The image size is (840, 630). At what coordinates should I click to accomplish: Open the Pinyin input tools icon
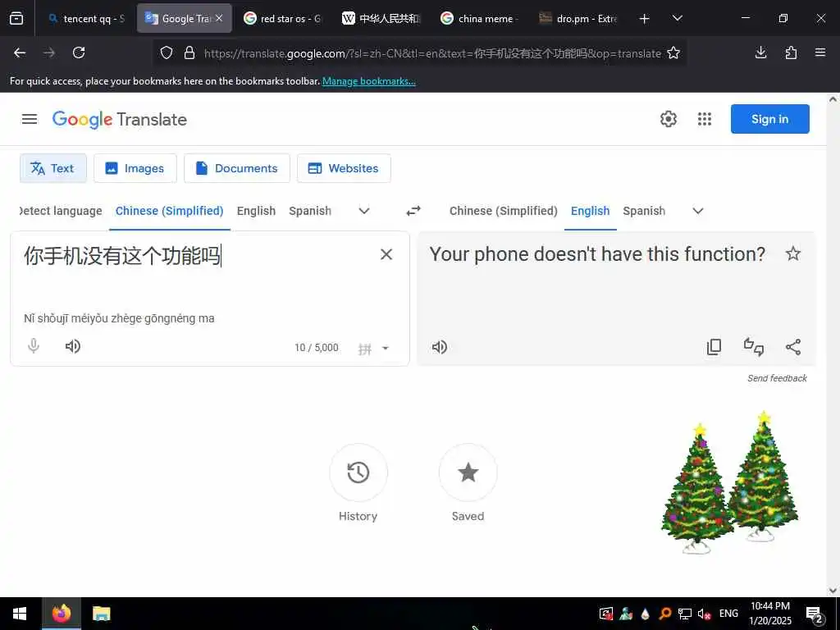click(x=365, y=349)
